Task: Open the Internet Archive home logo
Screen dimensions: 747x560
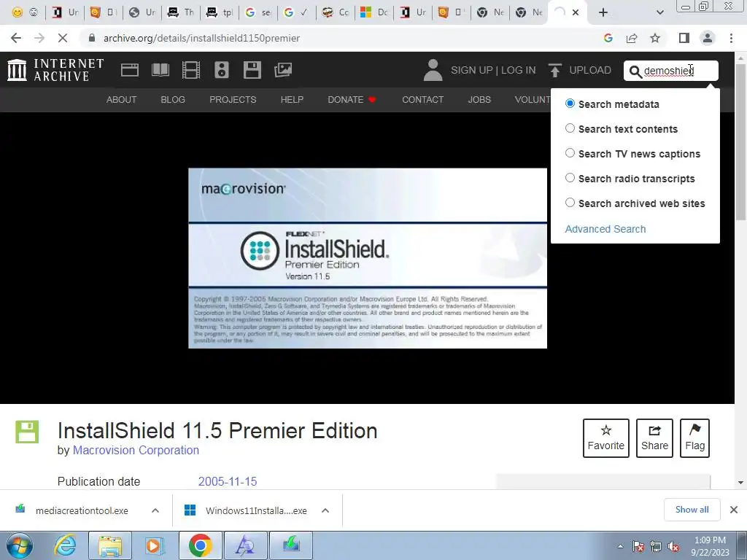Action: [55, 70]
